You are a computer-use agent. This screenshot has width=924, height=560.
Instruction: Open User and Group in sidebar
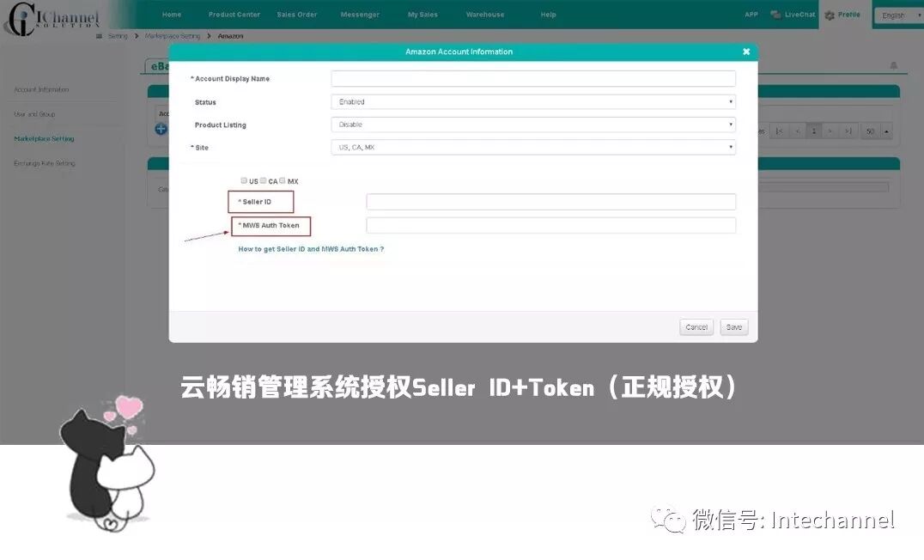click(x=34, y=114)
